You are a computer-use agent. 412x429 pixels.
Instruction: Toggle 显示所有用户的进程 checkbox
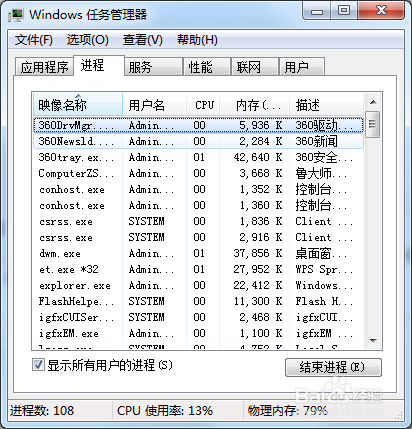coord(38,365)
